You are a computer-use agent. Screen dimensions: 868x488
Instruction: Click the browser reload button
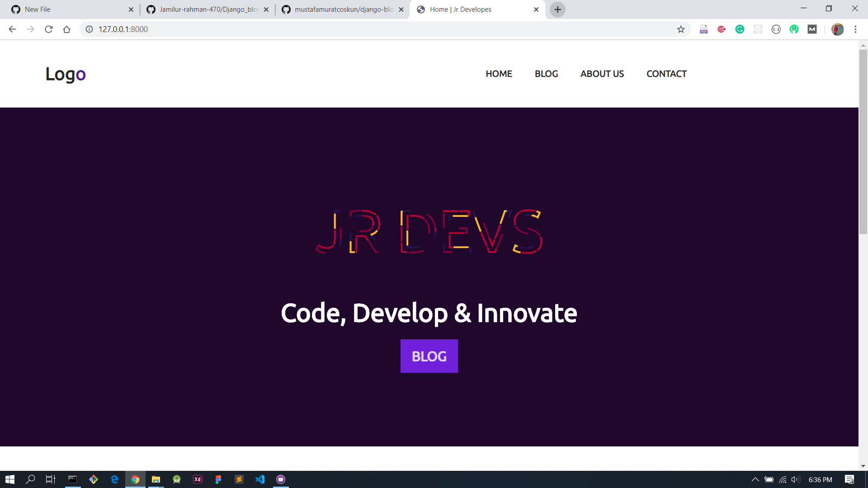point(49,29)
